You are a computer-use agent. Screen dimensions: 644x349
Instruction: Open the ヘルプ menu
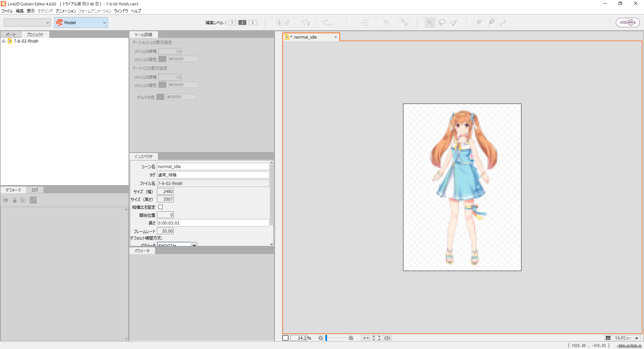(136, 11)
